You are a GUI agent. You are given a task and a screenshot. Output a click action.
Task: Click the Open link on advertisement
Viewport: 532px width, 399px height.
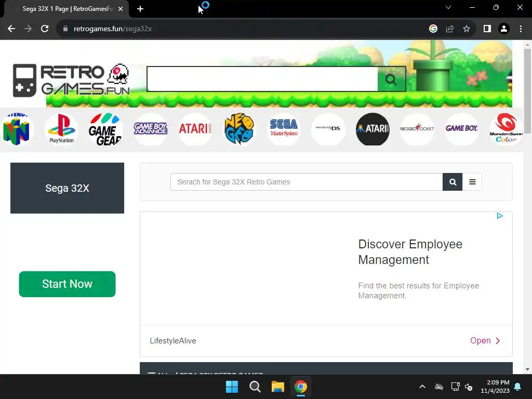point(485,341)
